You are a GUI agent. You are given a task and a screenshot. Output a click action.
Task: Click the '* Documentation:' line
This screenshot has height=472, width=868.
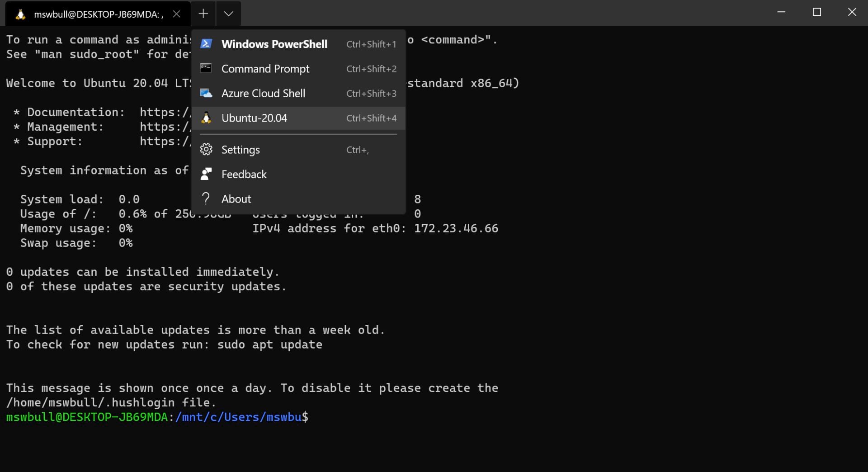[102, 112]
